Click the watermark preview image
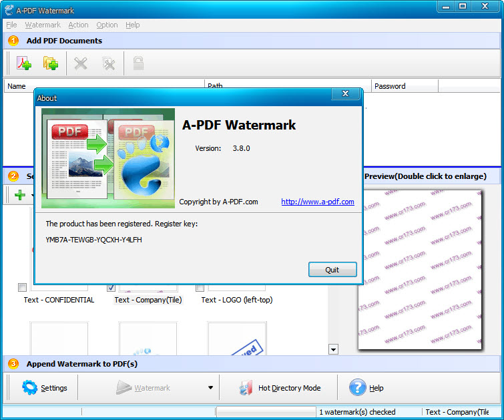 point(421,269)
